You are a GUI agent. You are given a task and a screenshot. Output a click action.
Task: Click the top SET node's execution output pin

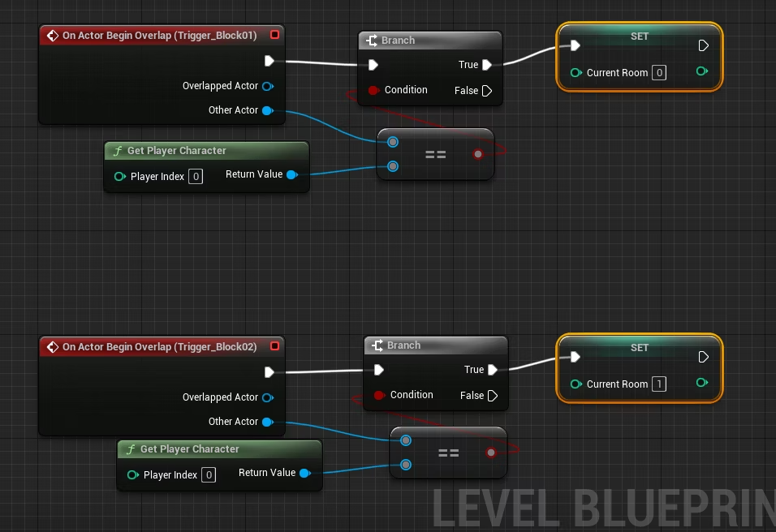coord(704,45)
